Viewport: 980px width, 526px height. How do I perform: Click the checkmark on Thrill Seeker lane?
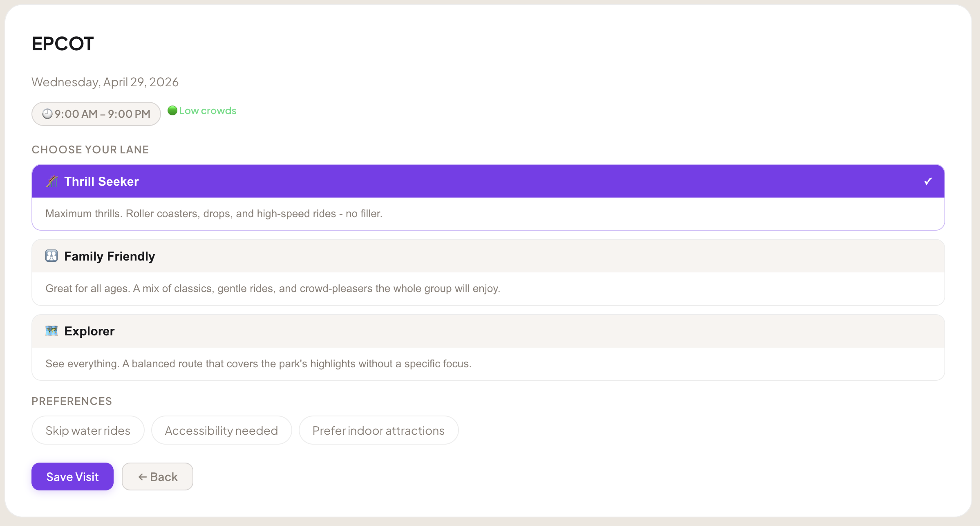[928, 181]
